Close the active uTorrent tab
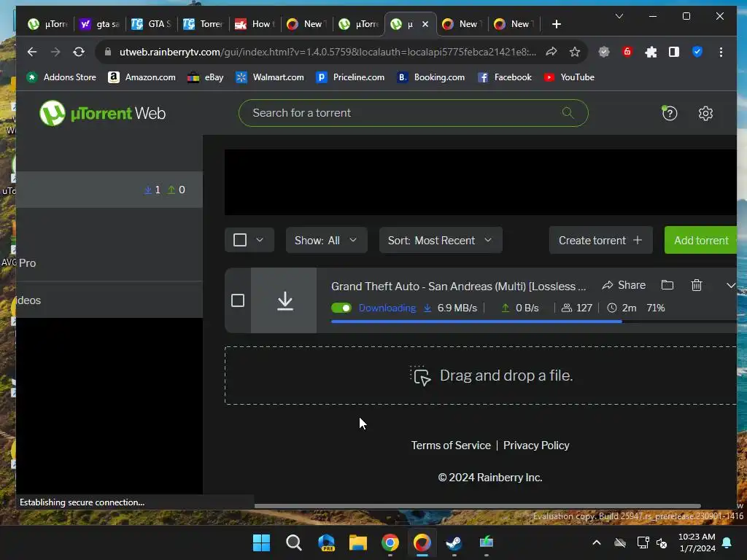 [x=425, y=24]
